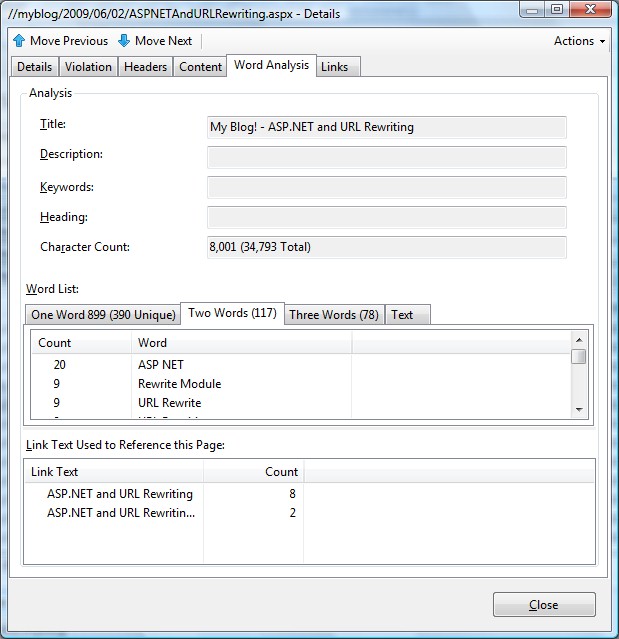Click the Title field
The width and height of the screenshot is (619, 639).
386,127
